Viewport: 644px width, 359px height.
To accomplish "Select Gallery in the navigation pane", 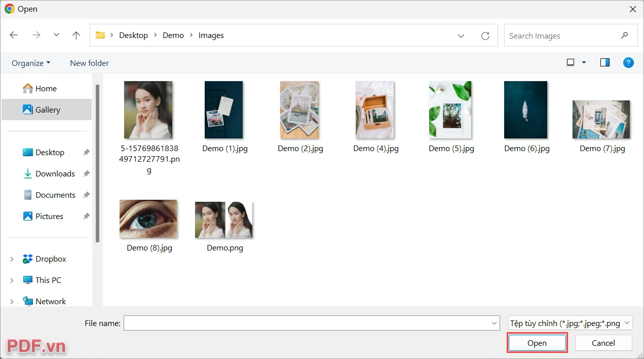I will click(47, 110).
